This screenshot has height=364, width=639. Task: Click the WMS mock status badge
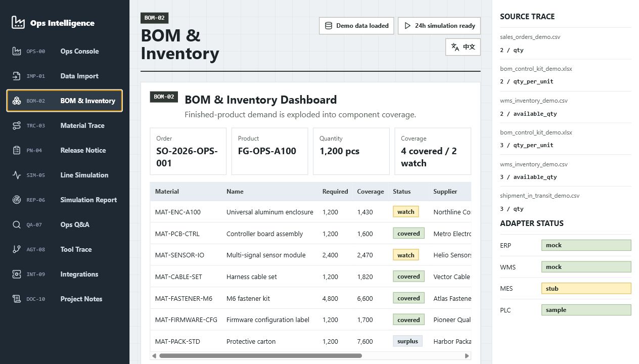(x=586, y=267)
